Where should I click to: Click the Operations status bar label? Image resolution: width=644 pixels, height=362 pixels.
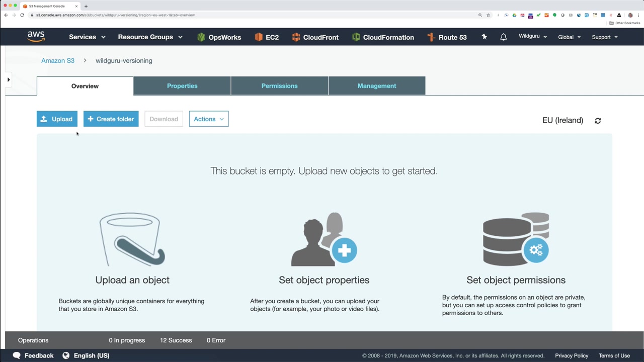pyautogui.click(x=33, y=340)
